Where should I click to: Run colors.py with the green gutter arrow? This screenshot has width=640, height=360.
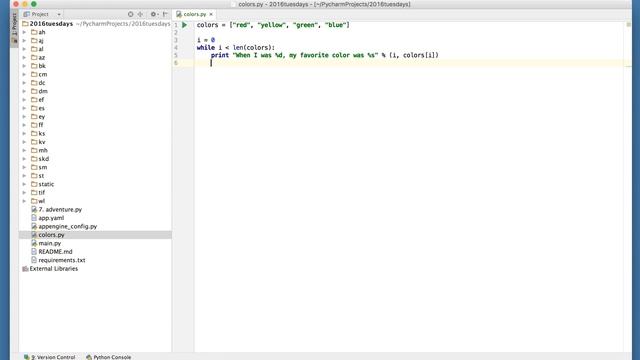(x=184, y=25)
